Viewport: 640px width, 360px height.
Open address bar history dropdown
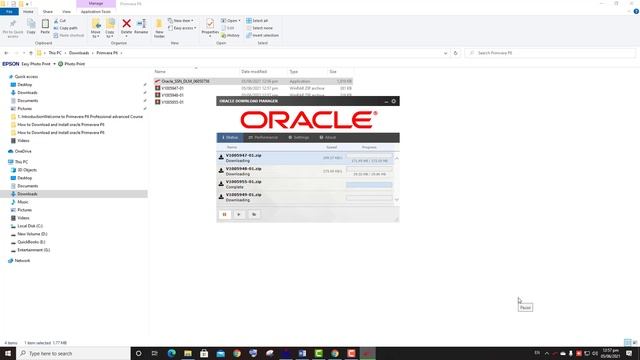point(445,53)
